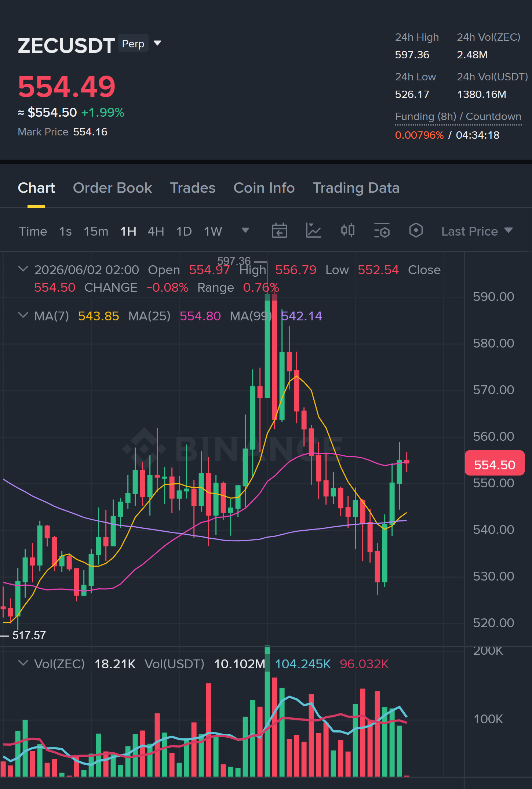Image resolution: width=532 pixels, height=789 pixels.
Task: Select the 1s interval
Action: click(65, 231)
